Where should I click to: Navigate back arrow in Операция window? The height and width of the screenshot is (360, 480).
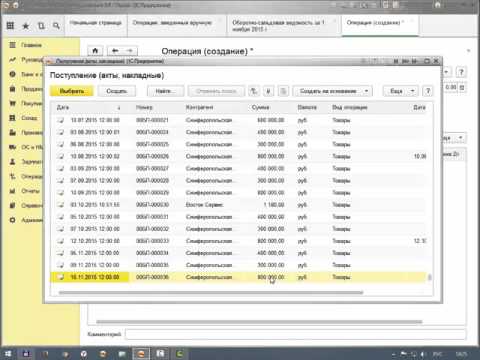point(115,51)
